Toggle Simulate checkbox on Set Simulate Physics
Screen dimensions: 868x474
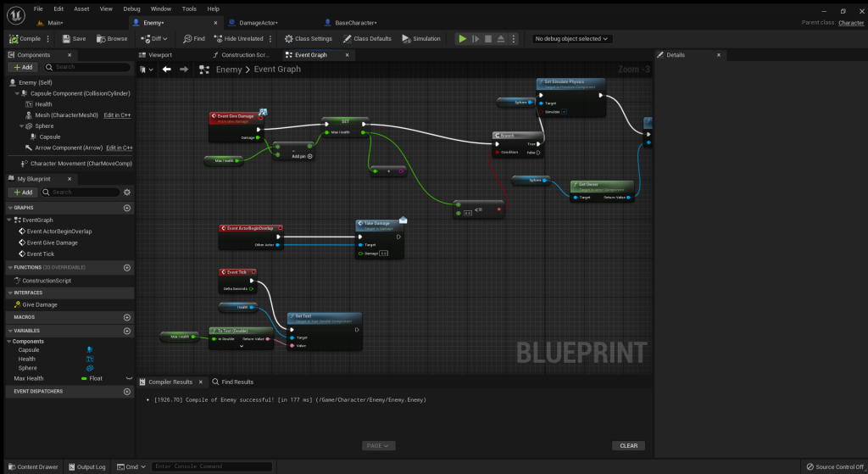pyautogui.click(x=564, y=112)
